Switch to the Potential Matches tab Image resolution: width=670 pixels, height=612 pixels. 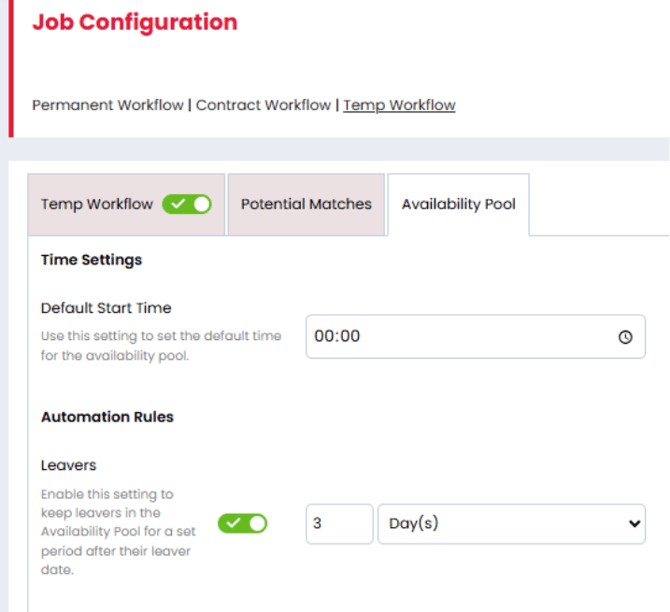[x=306, y=204]
